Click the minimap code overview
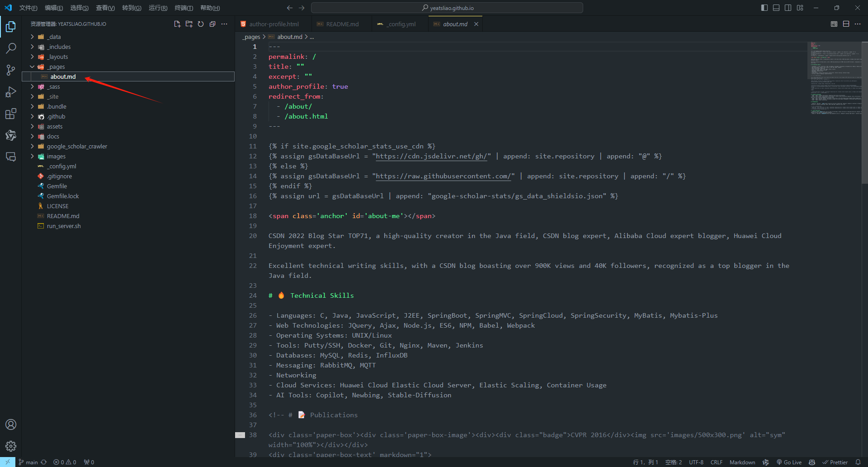This screenshot has height=467, width=868. click(x=835, y=78)
